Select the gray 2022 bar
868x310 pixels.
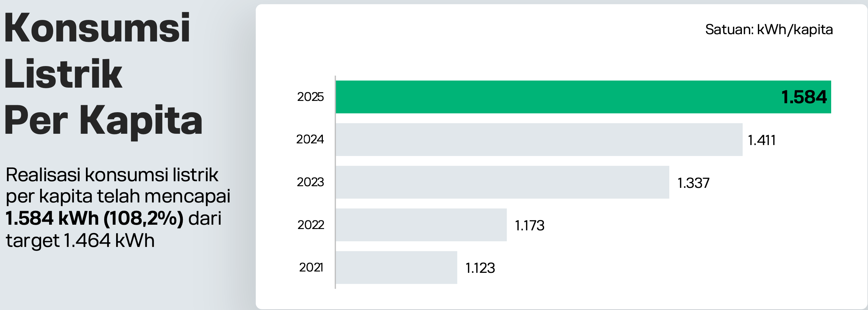tap(421, 225)
